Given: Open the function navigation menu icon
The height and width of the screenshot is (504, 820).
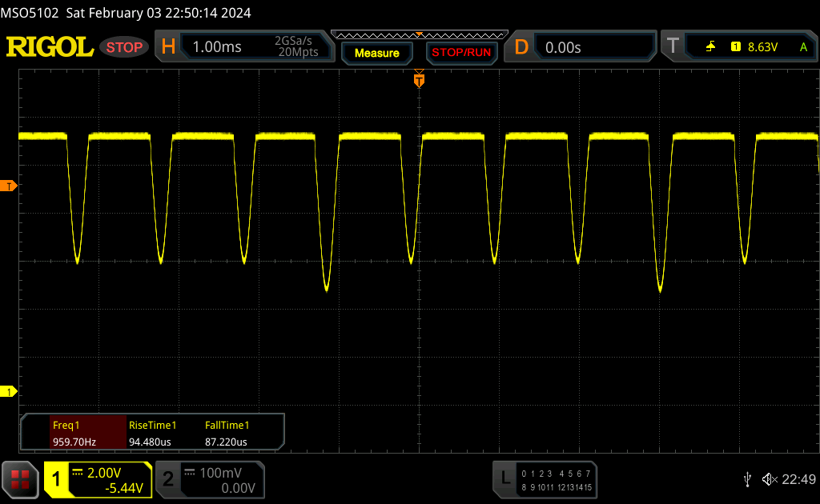Looking at the screenshot, I should pos(19,478).
